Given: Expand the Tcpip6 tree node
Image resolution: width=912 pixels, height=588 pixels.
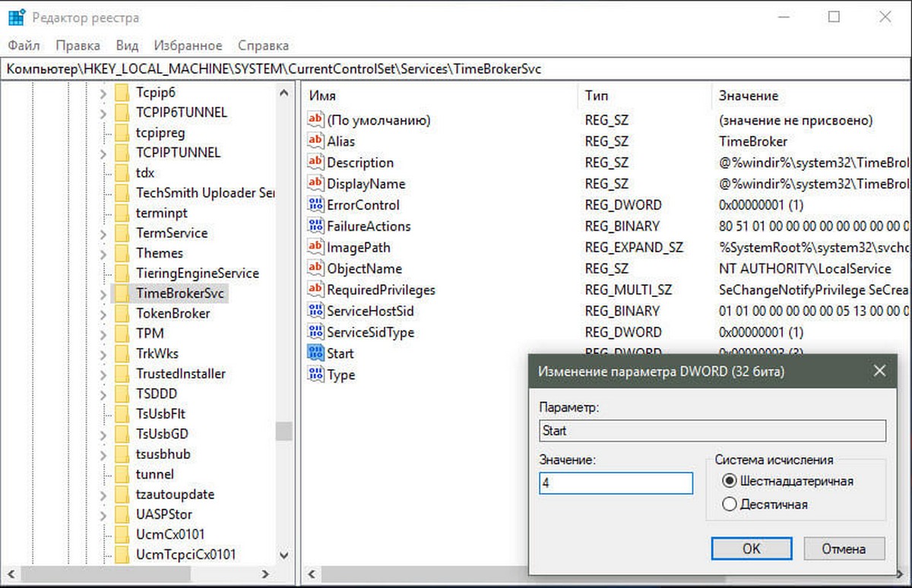Looking at the screenshot, I should [104, 93].
